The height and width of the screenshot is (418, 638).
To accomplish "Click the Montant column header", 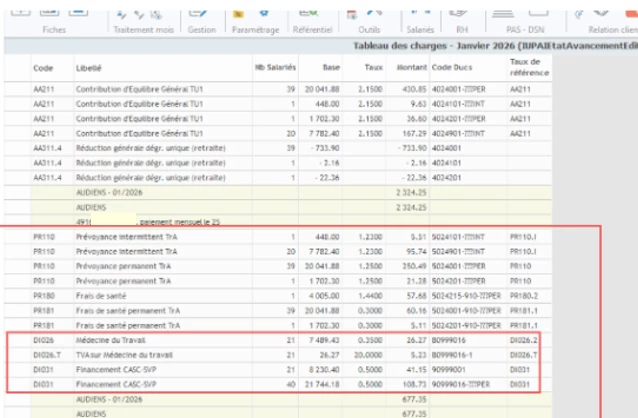I will click(x=411, y=66).
